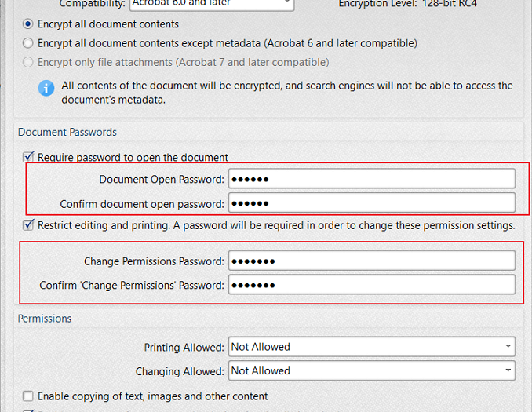The image size is (532, 412).
Task: Open the Changing Allowed dropdown
Action: pos(371,370)
